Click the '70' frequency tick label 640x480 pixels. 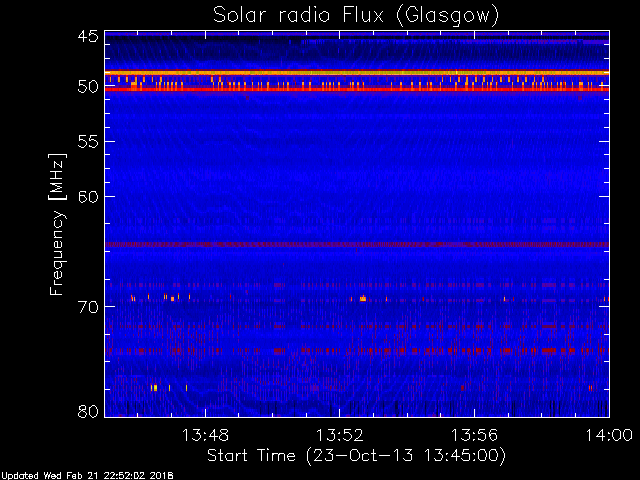(88, 307)
